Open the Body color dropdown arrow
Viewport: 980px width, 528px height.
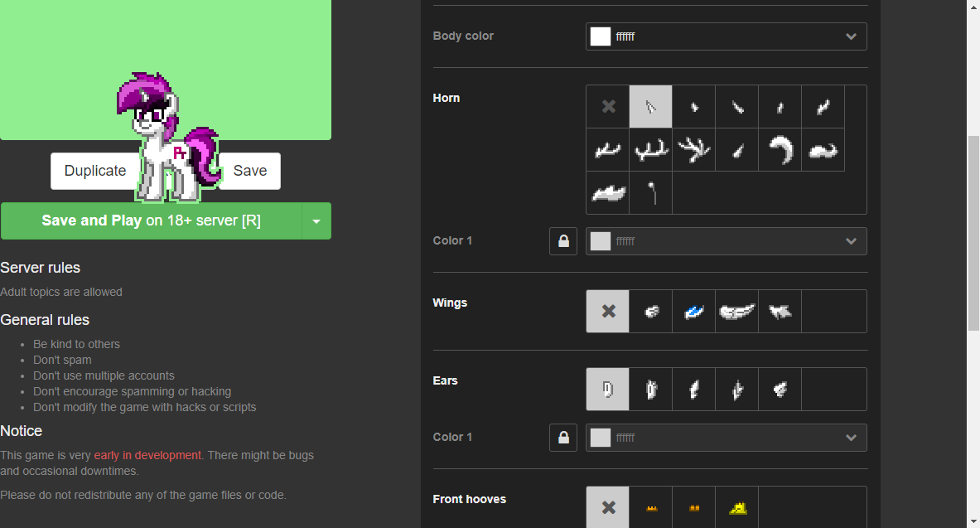click(x=851, y=36)
